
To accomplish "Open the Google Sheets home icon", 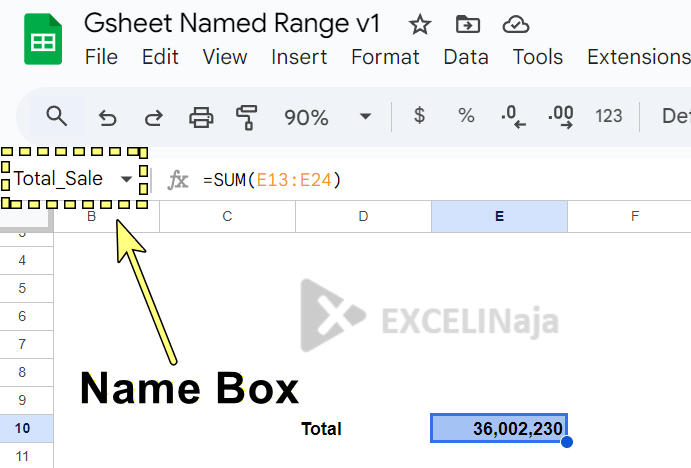I will point(43,39).
